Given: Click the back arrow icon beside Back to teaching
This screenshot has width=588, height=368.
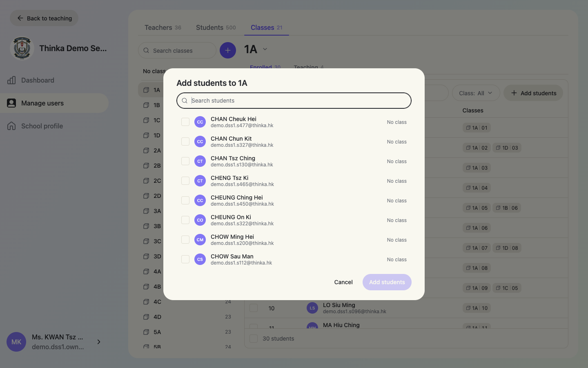Looking at the screenshot, I should (x=20, y=18).
